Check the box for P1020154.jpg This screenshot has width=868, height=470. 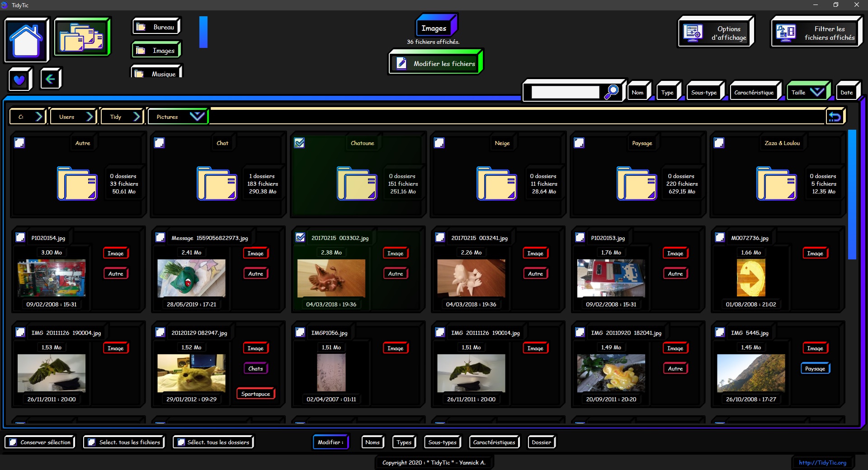click(x=20, y=238)
